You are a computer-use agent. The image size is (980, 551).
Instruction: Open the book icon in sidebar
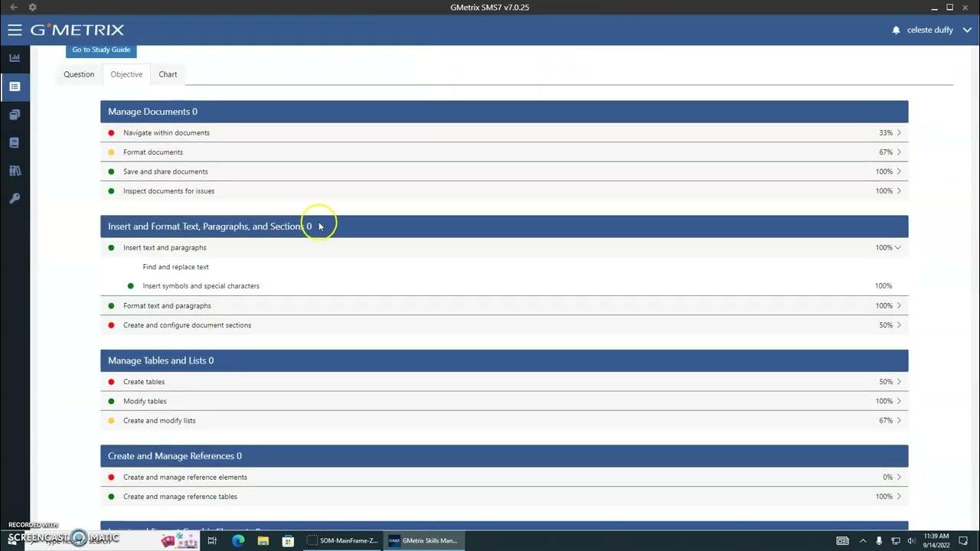15,142
